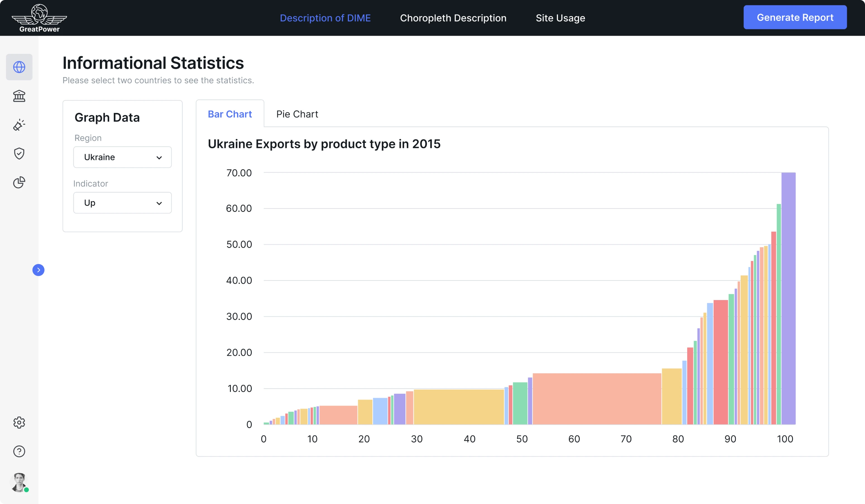The height and width of the screenshot is (504, 865).
Task: Open sidebar settings gear icon
Action: pos(19,422)
